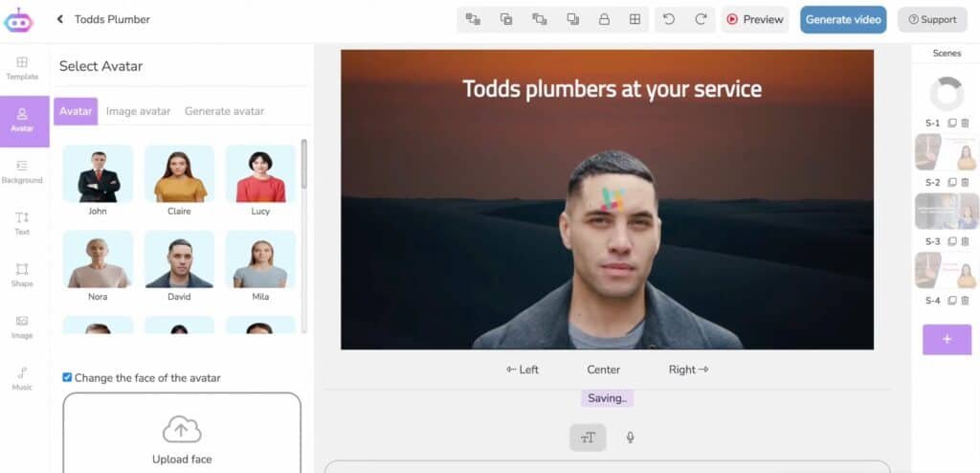Screen dimensions: 980x473
Task: Delete scene S-1 with trash icon
Action: pyautogui.click(x=965, y=123)
